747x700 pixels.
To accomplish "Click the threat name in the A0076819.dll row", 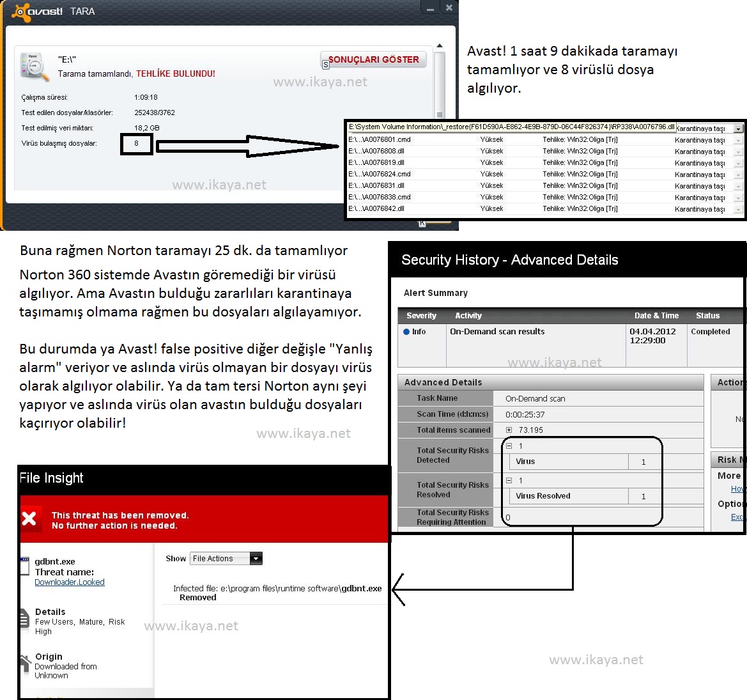I will click(x=580, y=162).
